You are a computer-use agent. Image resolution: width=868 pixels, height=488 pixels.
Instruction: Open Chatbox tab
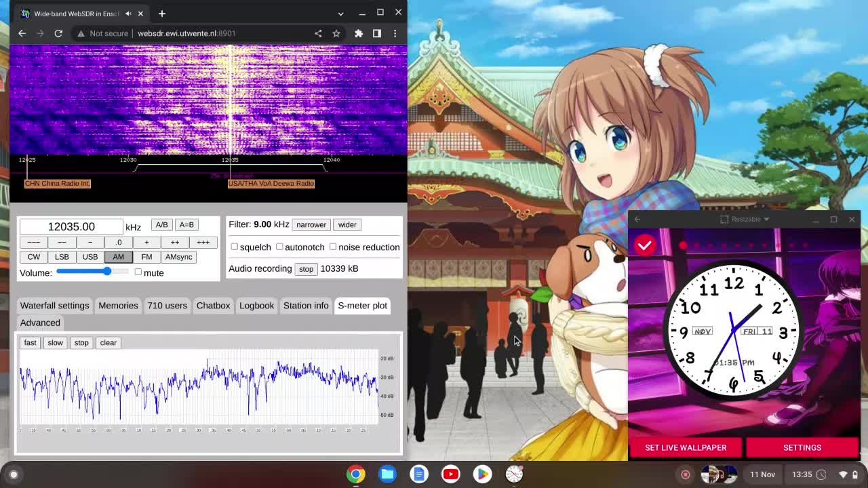(x=213, y=306)
